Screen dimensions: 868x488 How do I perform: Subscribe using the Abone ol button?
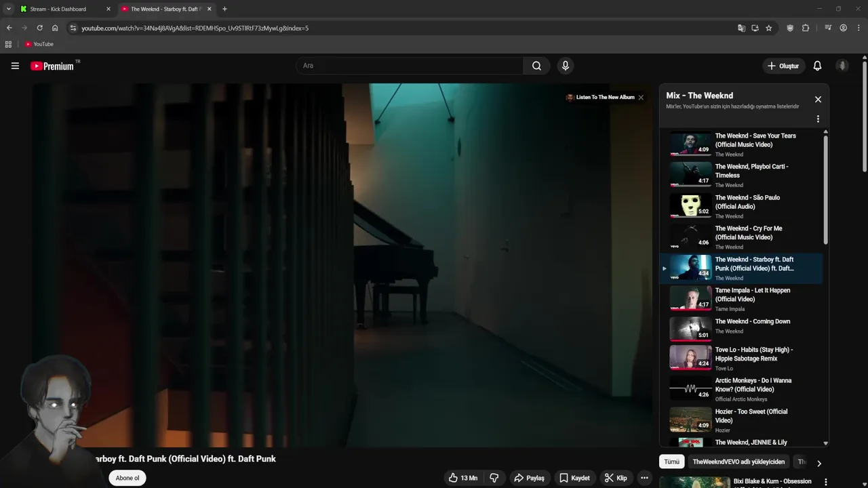click(127, 478)
